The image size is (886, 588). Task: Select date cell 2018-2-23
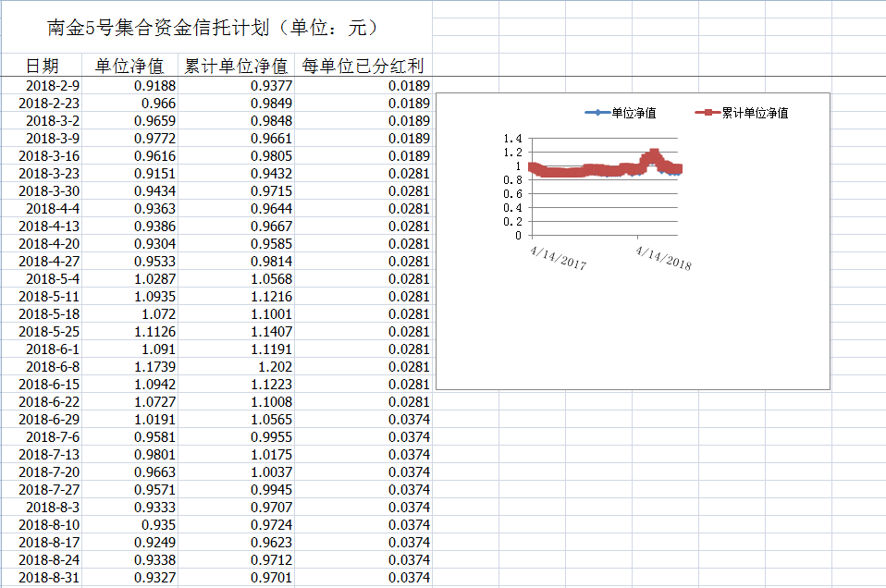pos(43,104)
